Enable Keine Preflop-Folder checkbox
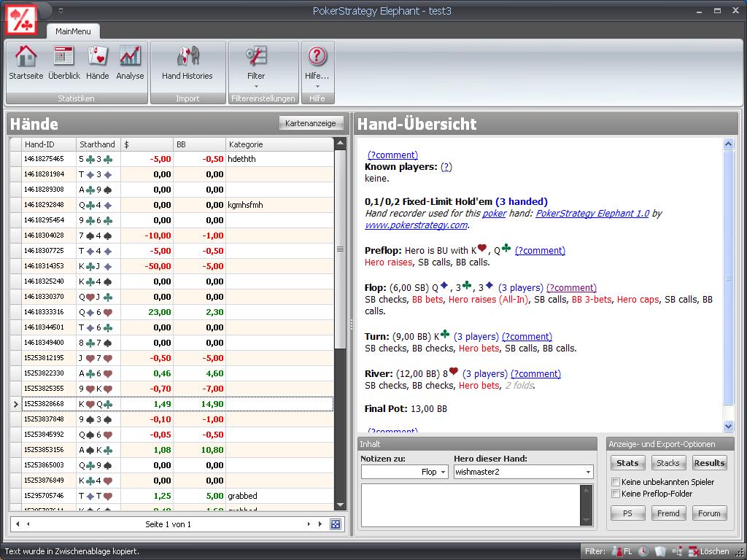Image resolution: width=747 pixels, height=560 pixels. click(x=616, y=494)
